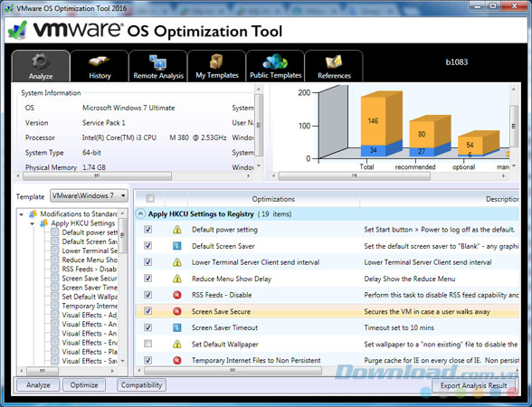Click the optimizations list horizontal scrollbar thumb

(233, 371)
